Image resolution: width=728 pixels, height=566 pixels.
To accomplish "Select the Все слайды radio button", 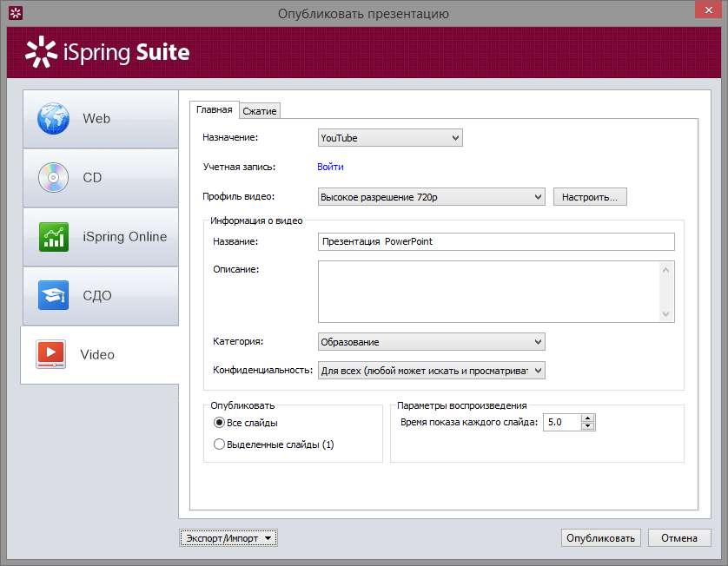I will (x=219, y=423).
